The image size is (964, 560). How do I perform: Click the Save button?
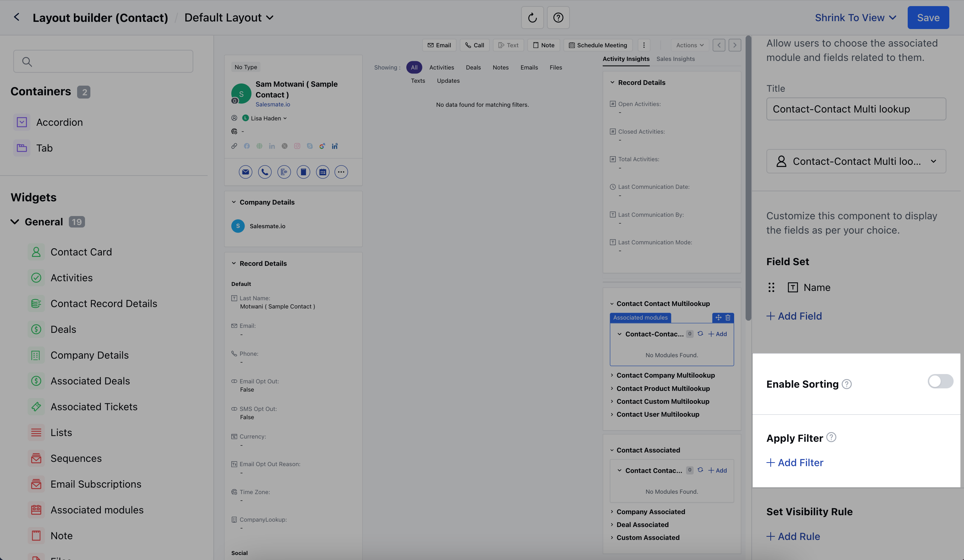(928, 18)
